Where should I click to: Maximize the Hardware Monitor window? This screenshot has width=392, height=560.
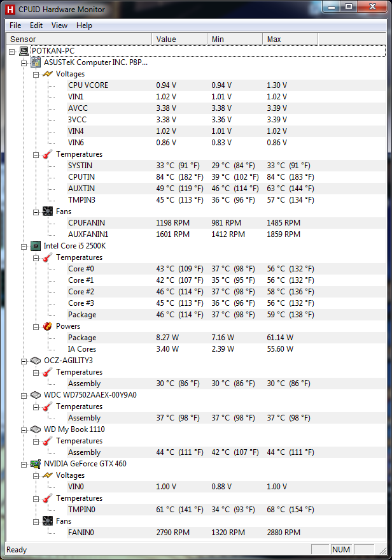click(x=349, y=7)
